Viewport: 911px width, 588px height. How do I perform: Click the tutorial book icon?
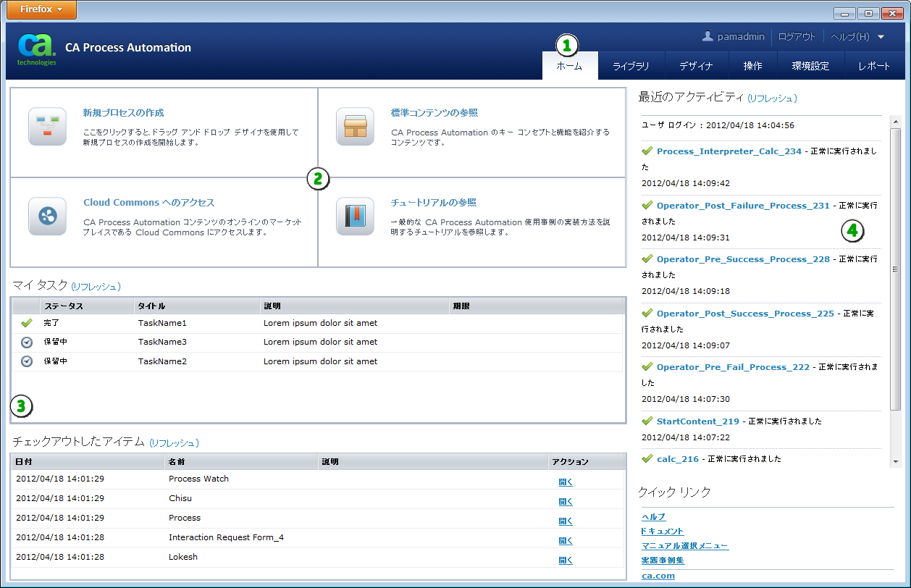click(x=355, y=216)
